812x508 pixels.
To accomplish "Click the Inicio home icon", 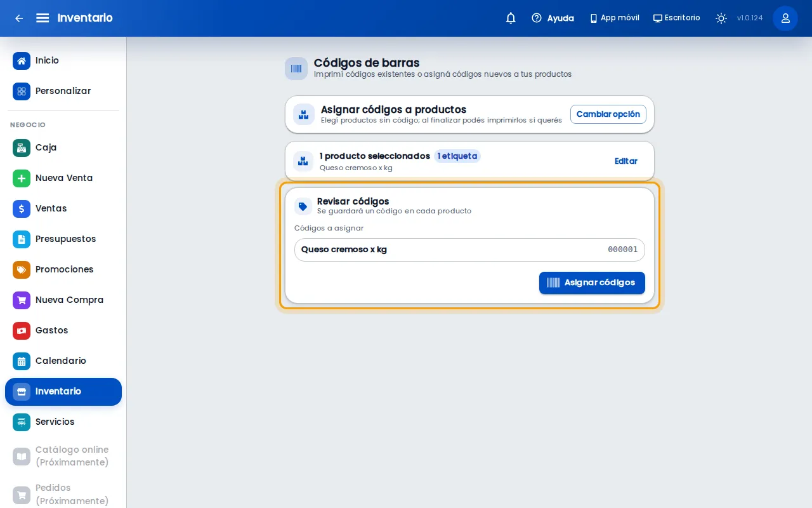I will (22, 61).
